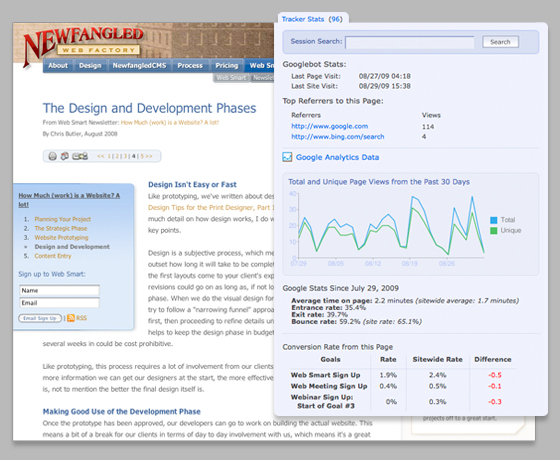Click the Design and Development current sidebar item
Image resolution: width=560 pixels, height=460 pixels.
coord(72,247)
